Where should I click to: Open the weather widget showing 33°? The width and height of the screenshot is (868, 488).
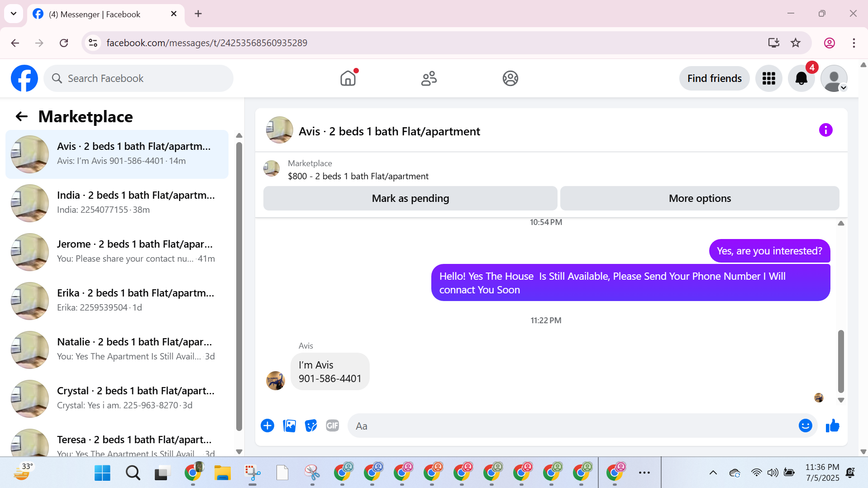click(23, 472)
